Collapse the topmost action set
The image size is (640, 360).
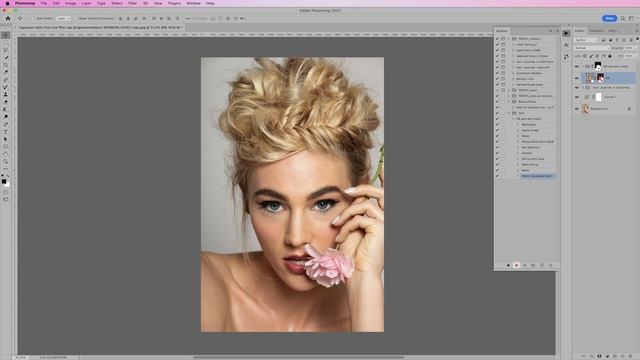[509, 39]
